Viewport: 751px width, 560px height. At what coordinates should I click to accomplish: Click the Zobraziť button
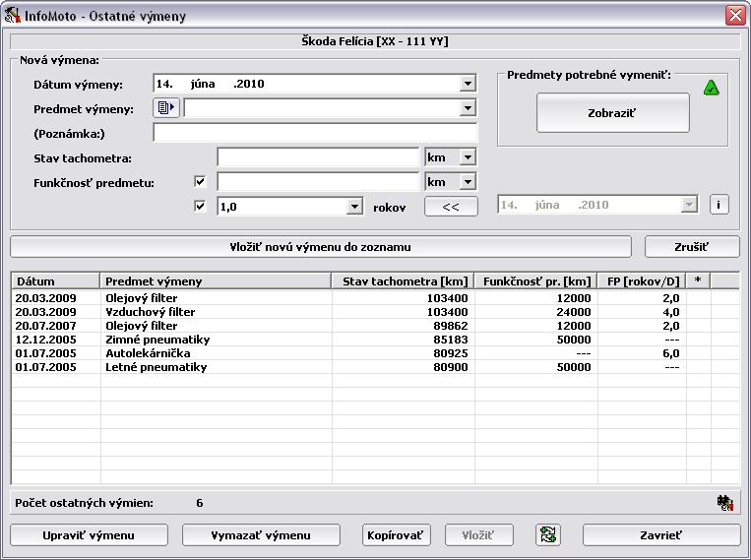pyautogui.click(x=612, y=113)
